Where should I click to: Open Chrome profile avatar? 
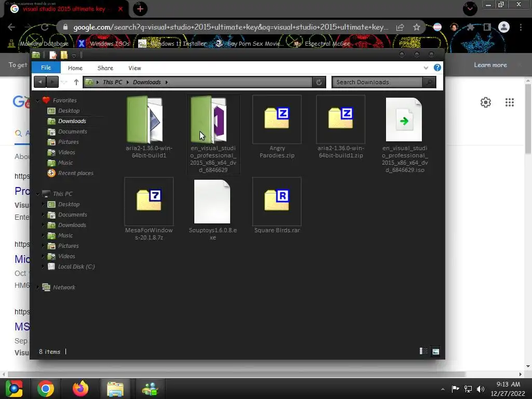point(504,27)
